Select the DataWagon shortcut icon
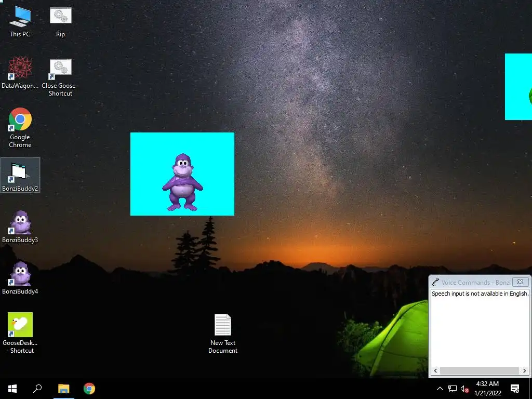 pyautogui.click(x=20, y=73)
